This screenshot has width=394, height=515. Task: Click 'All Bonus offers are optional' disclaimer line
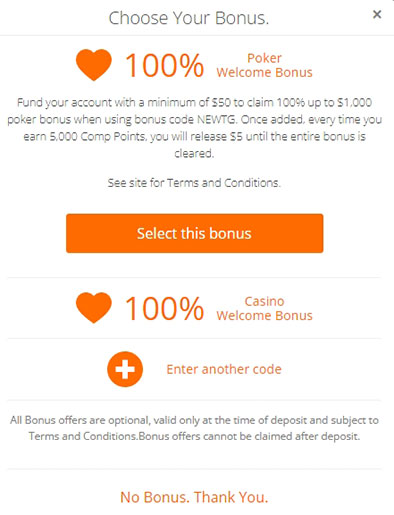194,420
